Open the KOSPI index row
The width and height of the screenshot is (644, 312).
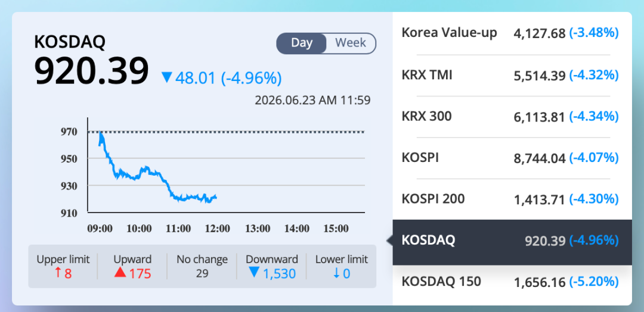(512, 158)
